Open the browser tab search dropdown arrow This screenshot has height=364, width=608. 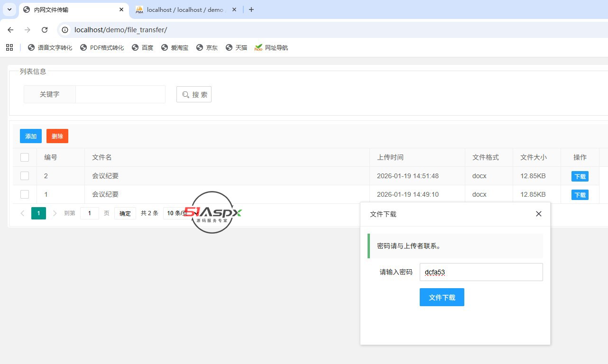9,9
